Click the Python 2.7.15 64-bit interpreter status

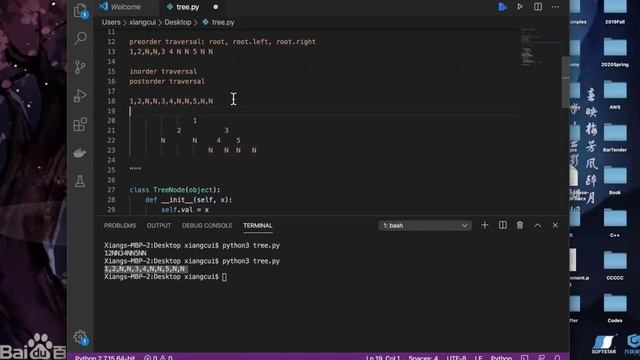(105, 358)
